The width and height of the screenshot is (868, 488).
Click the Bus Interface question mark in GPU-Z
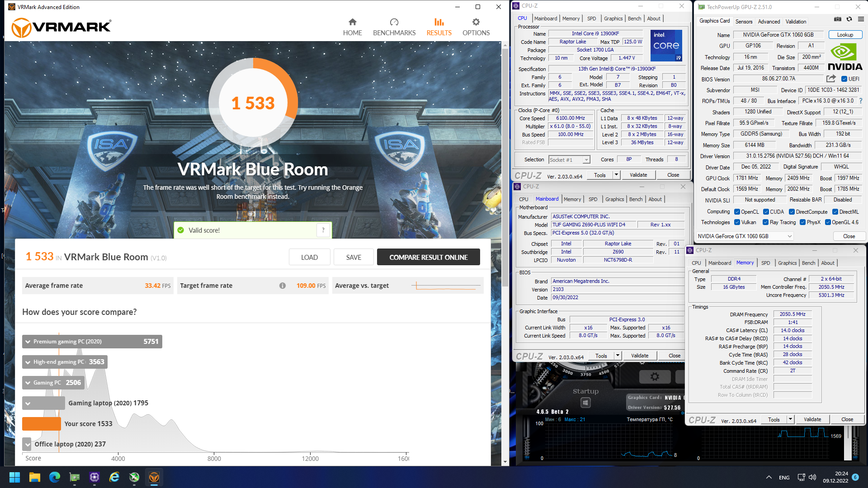point(860,101)
